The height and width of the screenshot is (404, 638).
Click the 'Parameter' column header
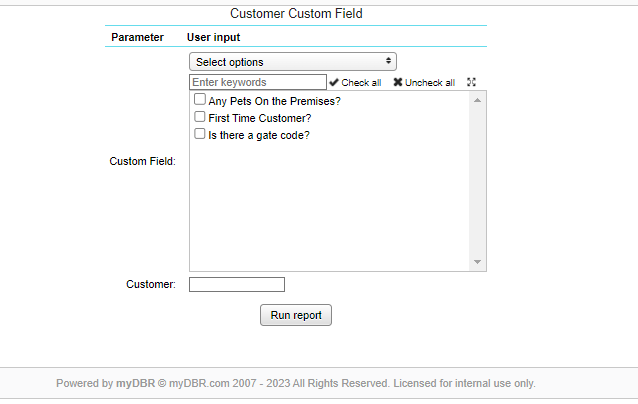[x=138, y=37]
